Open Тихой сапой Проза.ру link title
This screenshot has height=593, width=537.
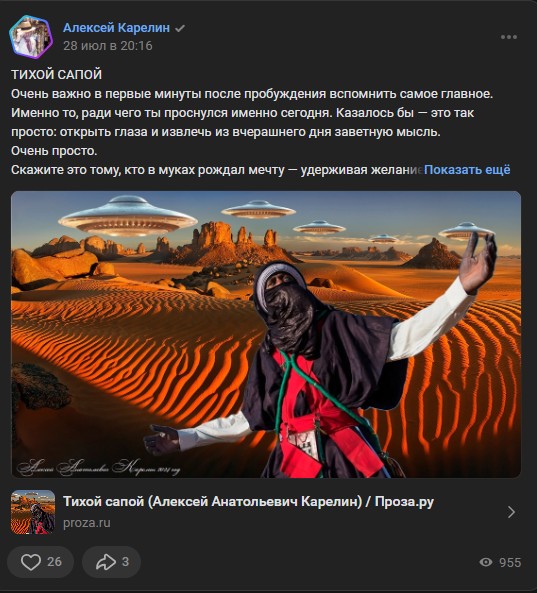click(x=248, y=501)
